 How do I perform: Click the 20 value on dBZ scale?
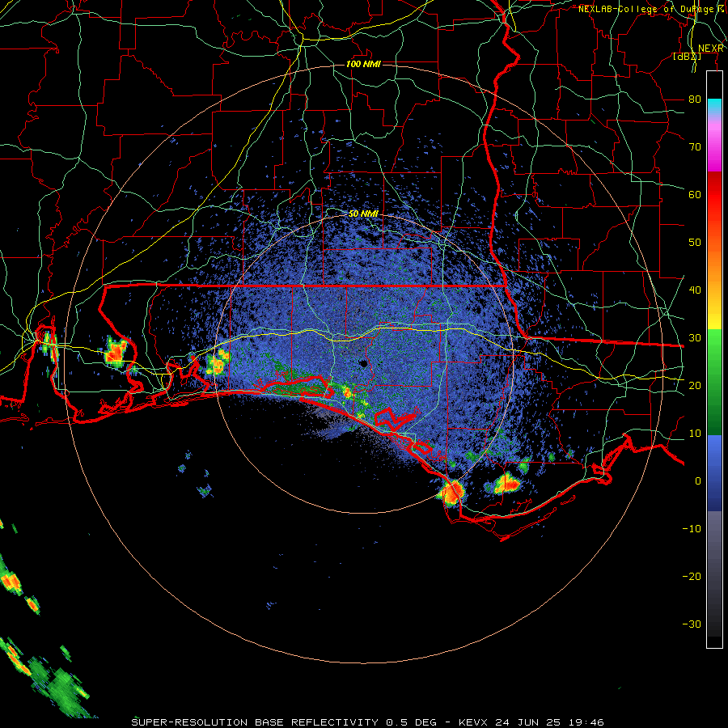(x=695, y=386)
